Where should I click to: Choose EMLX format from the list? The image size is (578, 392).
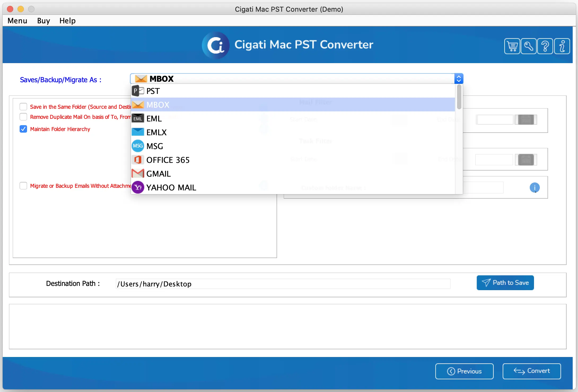(x=293, y=132)
